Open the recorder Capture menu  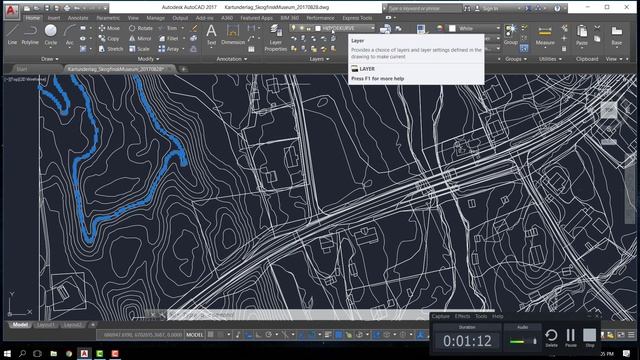click(x=440, y=316)
